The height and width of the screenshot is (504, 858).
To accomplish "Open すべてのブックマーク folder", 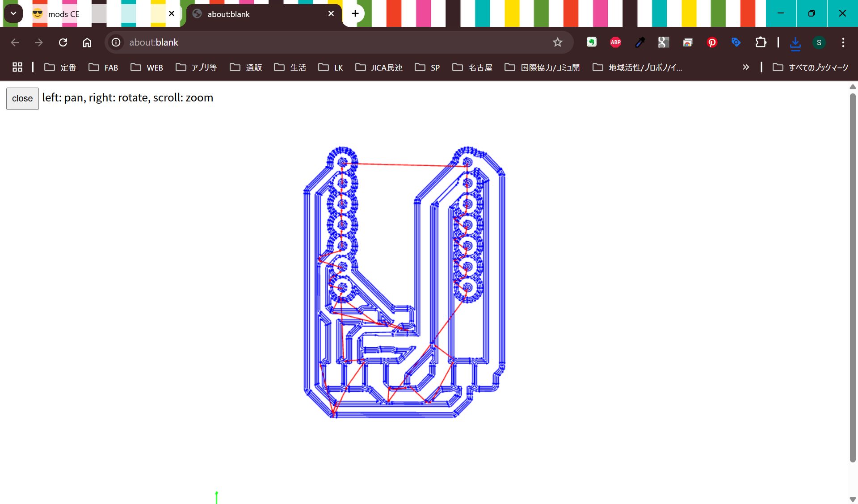I will [810, 67].
